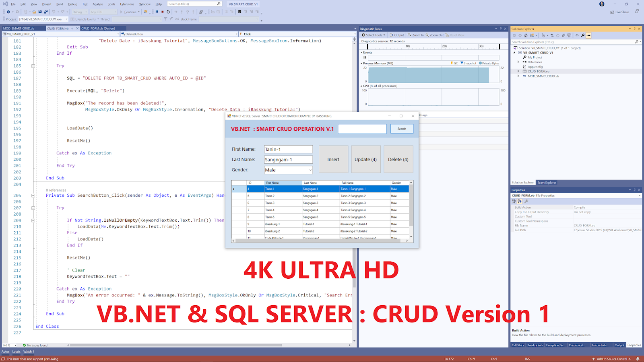The width and height of the screenshot is (644, 362).
Task: Save the file with the floppy disk icon
Action: click(40, 12)
